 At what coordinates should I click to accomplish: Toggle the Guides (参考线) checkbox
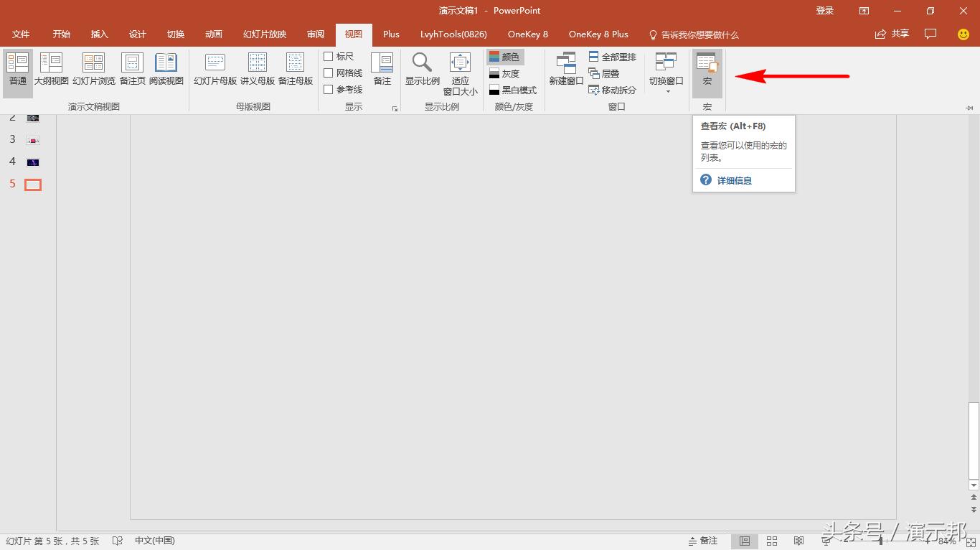point(329,90)
